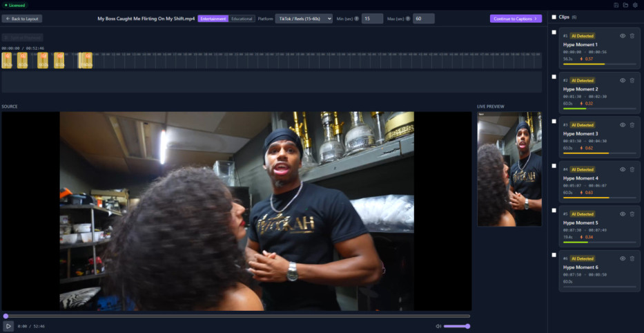Select the Hype Moment 1 title
The height and width of the screenshot is (333, 644).
click(x=580, y=44)
